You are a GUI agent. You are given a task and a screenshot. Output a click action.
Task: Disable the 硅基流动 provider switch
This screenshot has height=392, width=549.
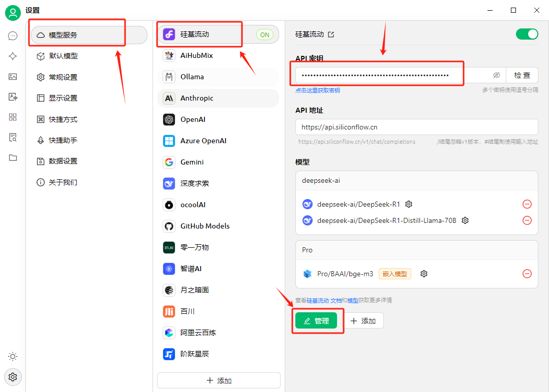point(527,34)
